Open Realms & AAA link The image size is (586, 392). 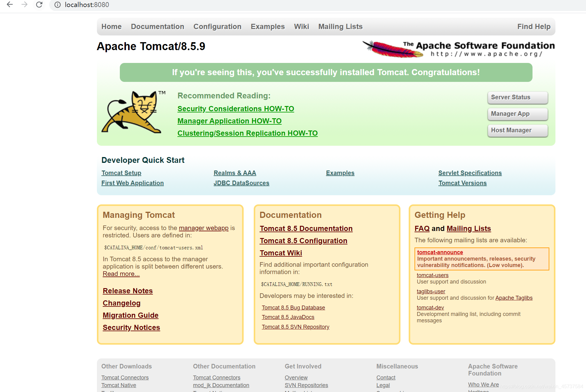(235, 173)
